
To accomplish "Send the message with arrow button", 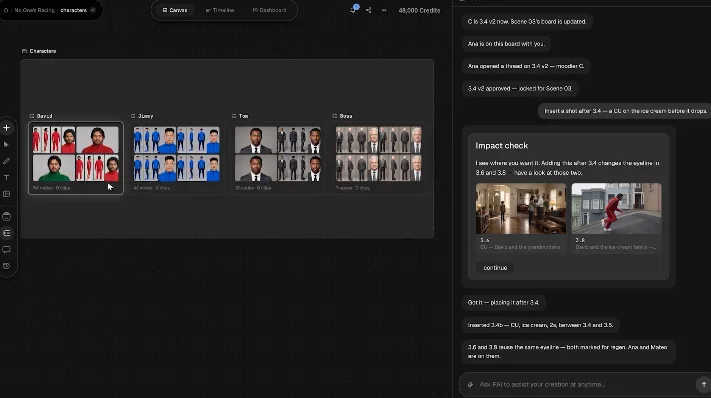I will point(703,384).
